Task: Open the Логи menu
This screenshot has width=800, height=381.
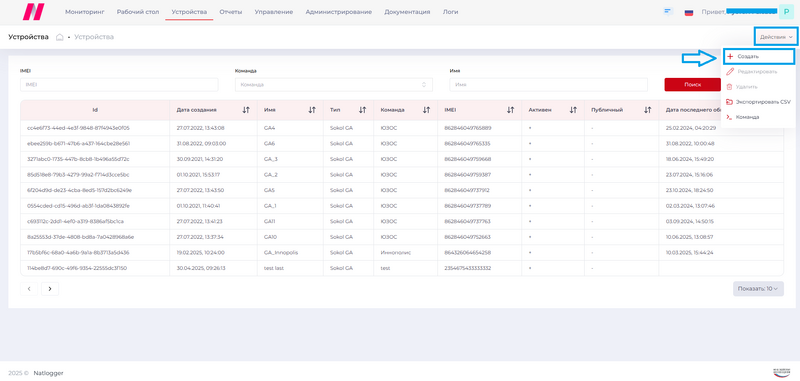Action: (x=451, y=12)
